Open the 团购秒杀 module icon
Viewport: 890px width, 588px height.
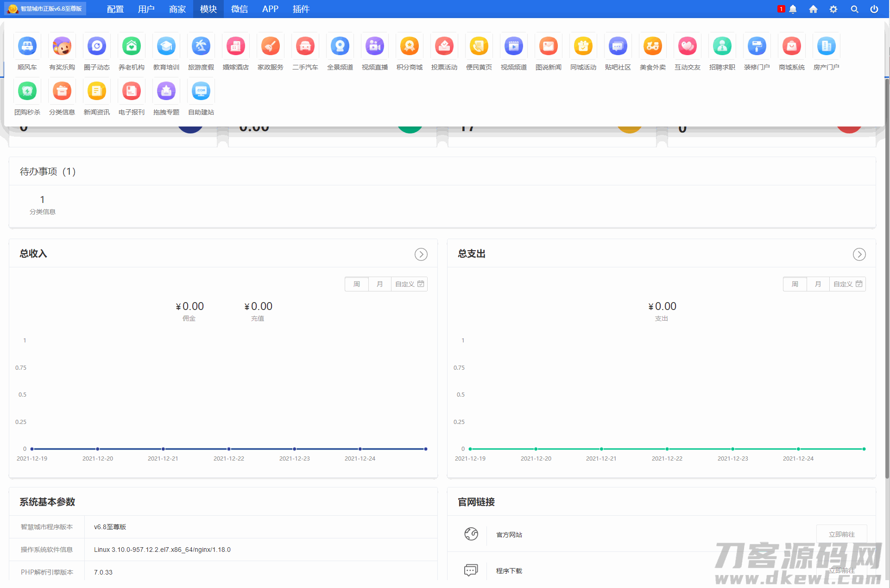click(27, 91)
